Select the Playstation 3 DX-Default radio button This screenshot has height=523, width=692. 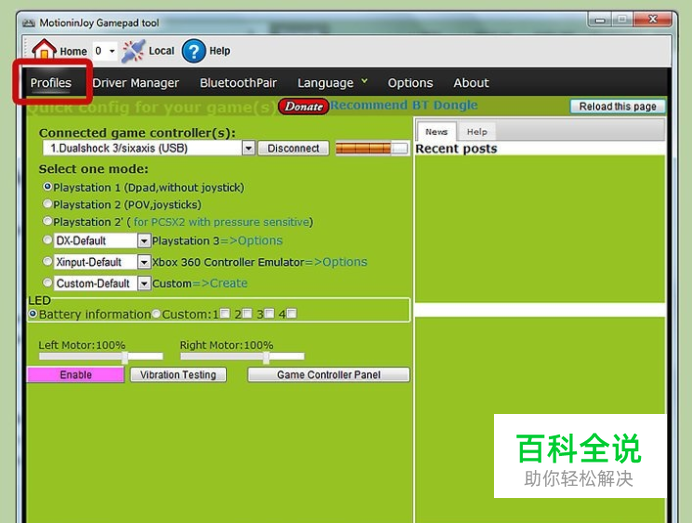[x=47, y=240]
